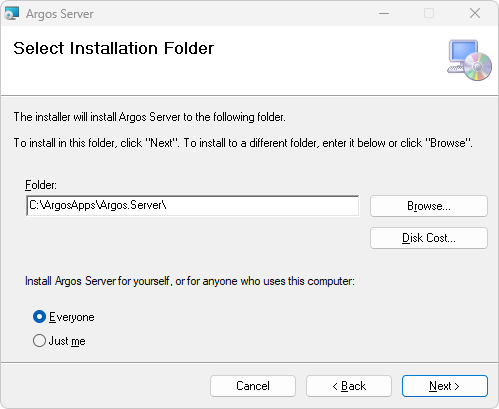Click the 'The installer will install Argos Server' text

tap(150, 117)
